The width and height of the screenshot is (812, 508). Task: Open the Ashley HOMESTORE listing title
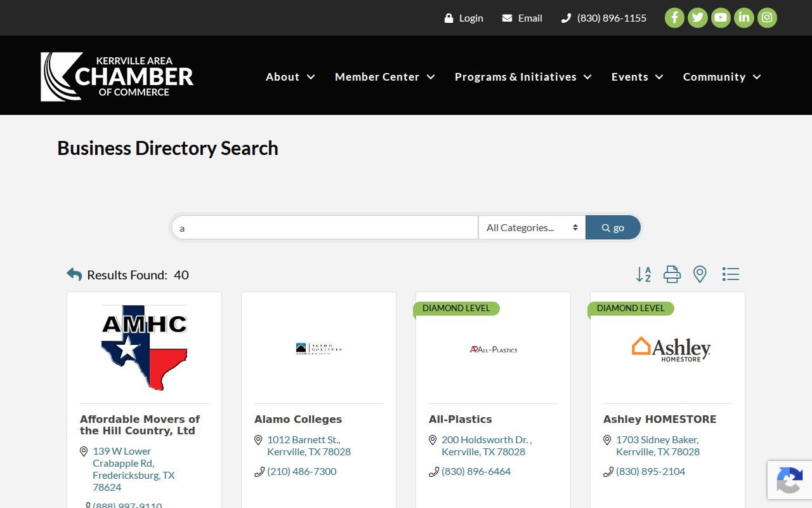[660, 419]
